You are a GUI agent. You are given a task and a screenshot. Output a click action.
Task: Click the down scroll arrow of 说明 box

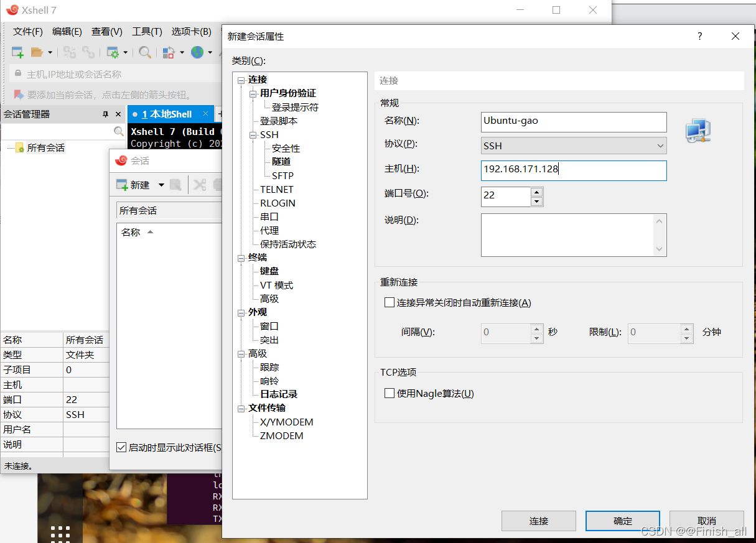coord(660,249)
